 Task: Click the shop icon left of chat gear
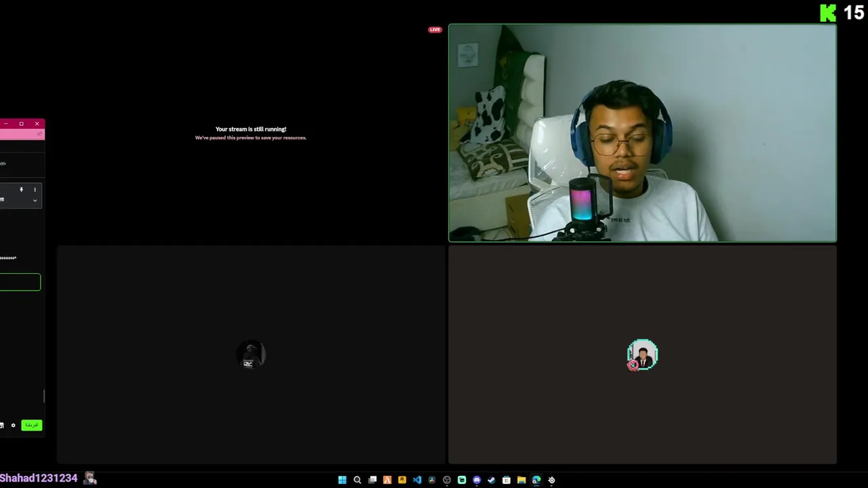2,426
